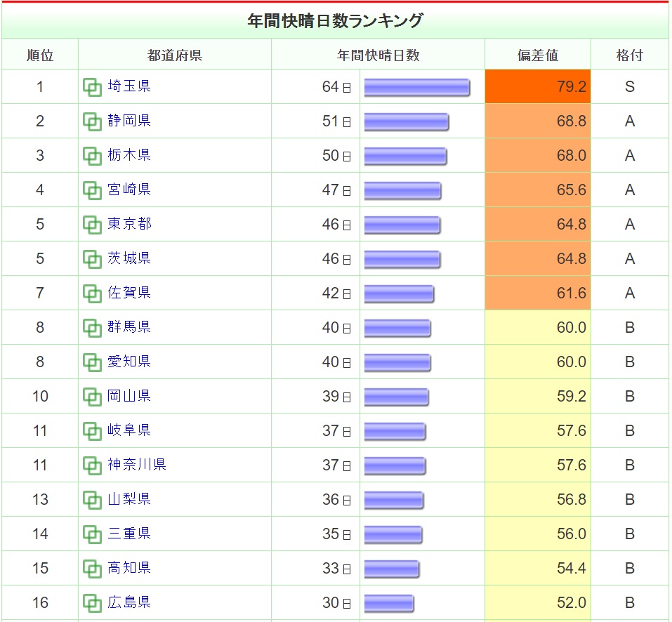
Task: Click the green icon beside 埼玉県
Action: [92, 87]
